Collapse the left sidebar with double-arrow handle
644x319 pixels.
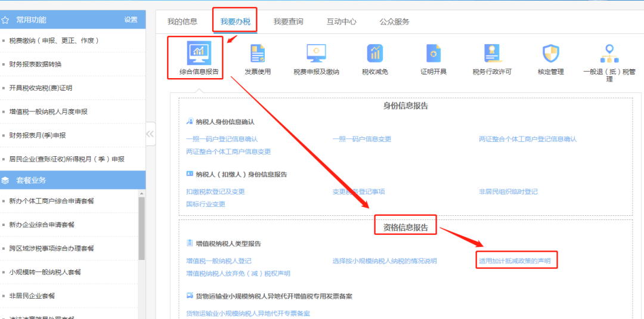[x=150, y=134]
